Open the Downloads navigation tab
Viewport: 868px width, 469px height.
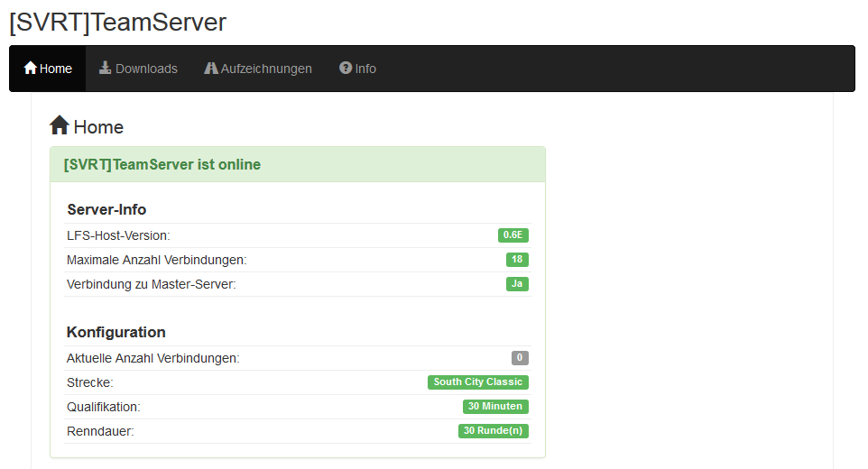click(x=138, y=69)
